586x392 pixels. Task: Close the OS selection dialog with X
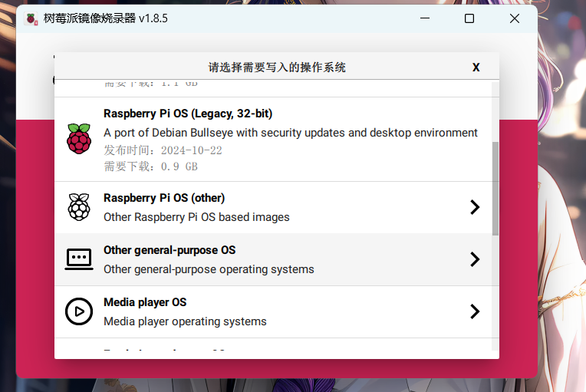point(476,68)
